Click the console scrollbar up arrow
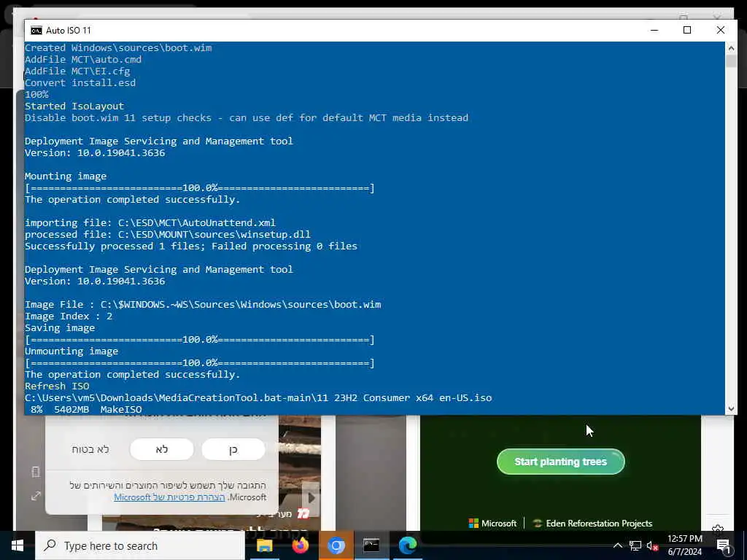 point(731,48)
